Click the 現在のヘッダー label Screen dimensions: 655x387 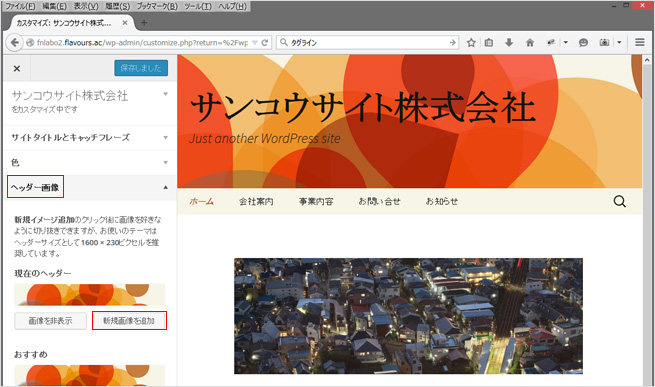[x=43, y=273]
